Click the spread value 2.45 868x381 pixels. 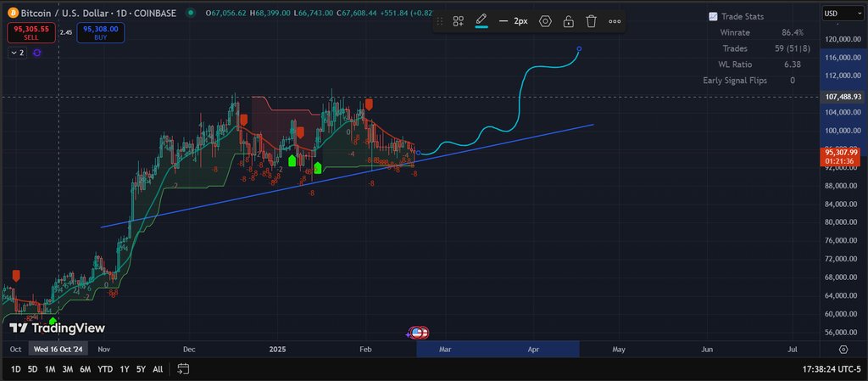(x=66, y=33)
